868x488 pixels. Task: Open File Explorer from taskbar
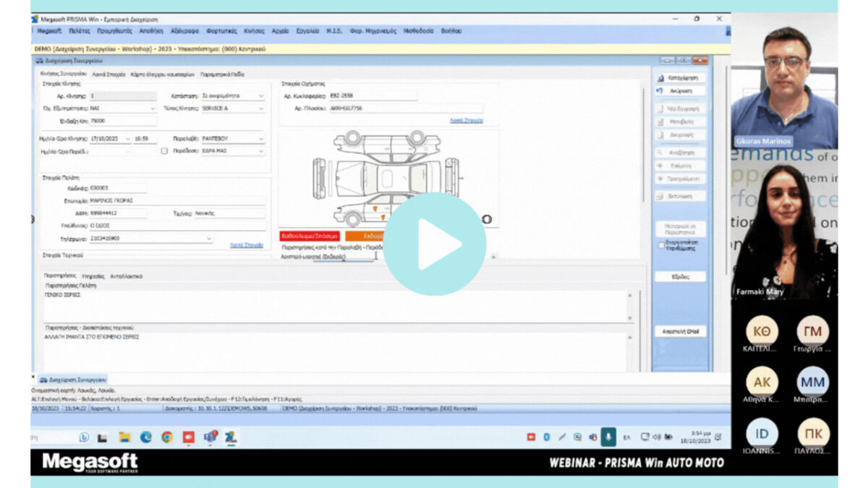(x=124, y=437)
